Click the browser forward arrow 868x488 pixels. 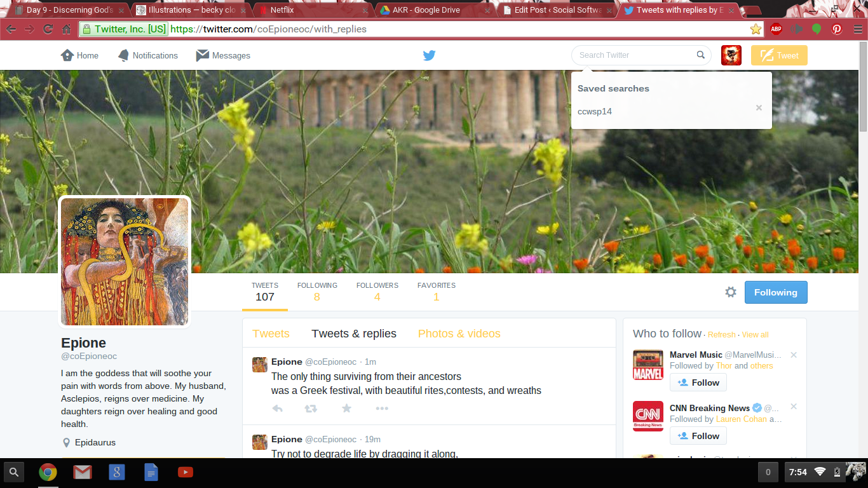[x=30, y=29]
